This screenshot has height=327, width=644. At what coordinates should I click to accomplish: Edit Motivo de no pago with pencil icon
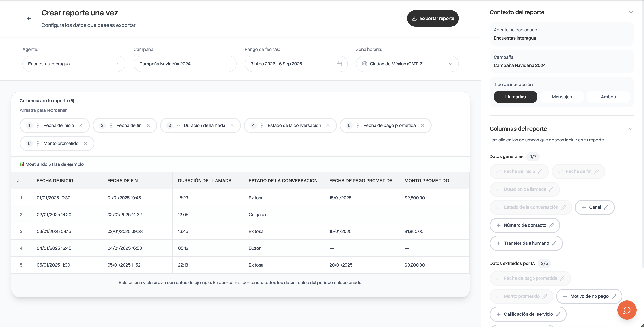(x=614, y=296)
